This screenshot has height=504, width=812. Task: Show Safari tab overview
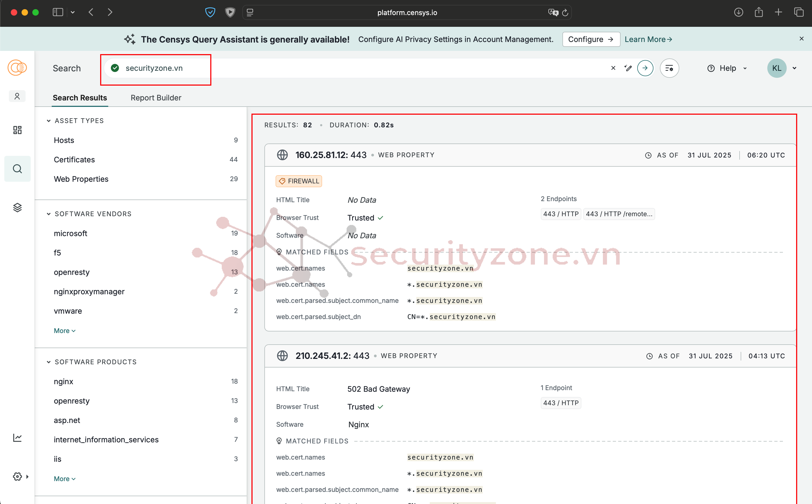799,12
